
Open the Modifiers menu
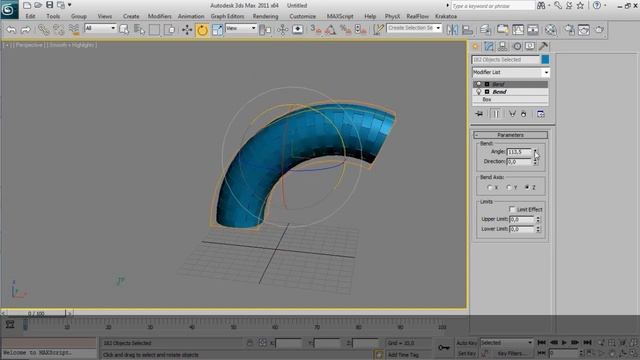[x=159, y=16]
